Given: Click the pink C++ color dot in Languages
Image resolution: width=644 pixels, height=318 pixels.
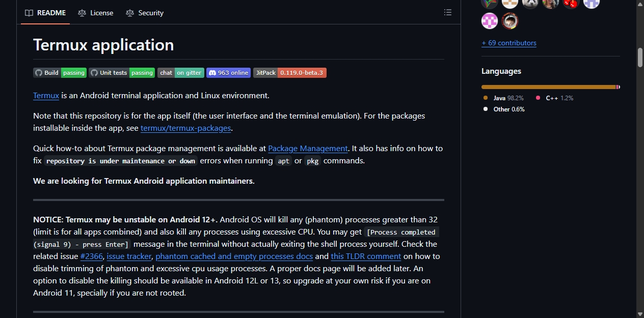Looking at the screenshot, I should click(538, 98).
